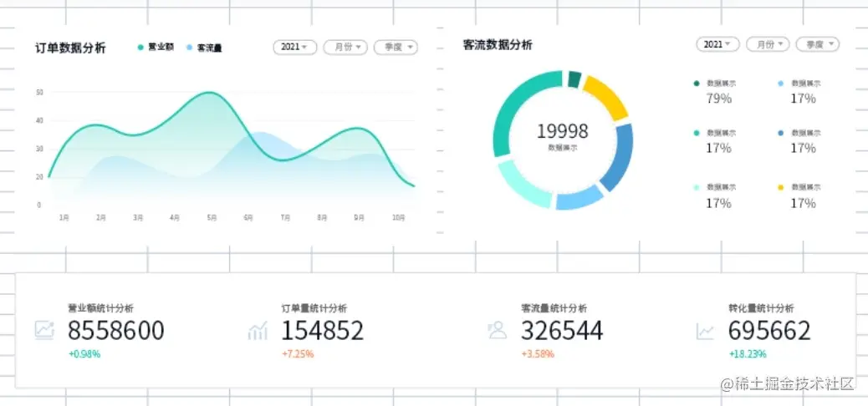This screenshot has width=868, height=406.
Task: Click the 154852 order count figure
Action: [x=323, y=331]
